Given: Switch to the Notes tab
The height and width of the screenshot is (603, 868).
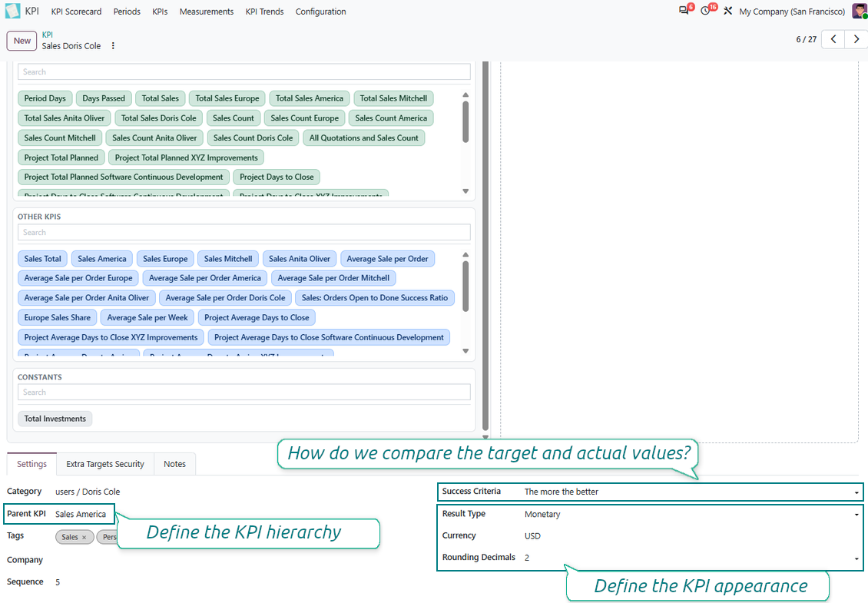Looking at the screenshot, I should coord(175,464).
